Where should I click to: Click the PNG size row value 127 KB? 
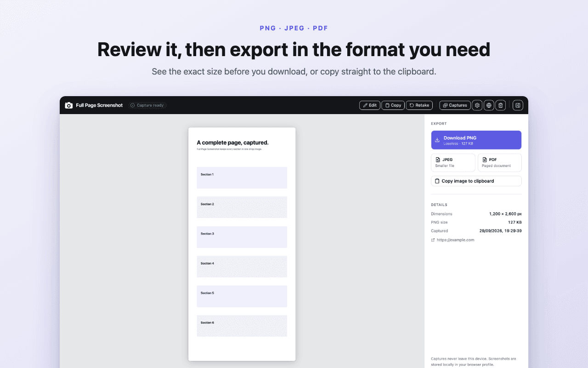pyautogui.click(x=515, y=222)
